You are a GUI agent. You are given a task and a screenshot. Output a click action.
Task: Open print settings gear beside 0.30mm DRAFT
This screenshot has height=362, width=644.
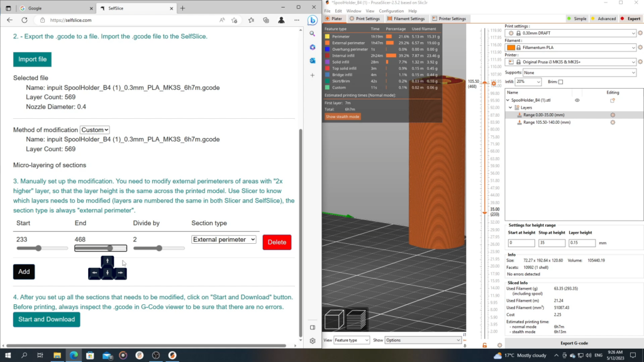coord(640,33)
